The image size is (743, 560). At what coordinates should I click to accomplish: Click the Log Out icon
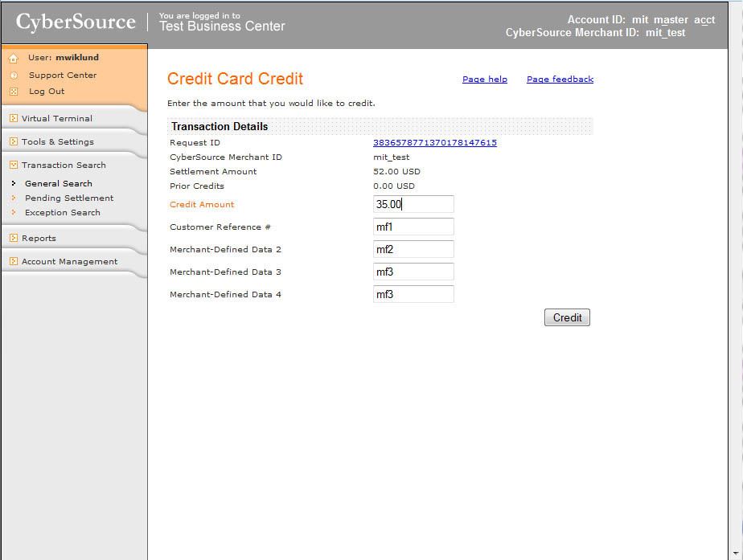point(13,92)
